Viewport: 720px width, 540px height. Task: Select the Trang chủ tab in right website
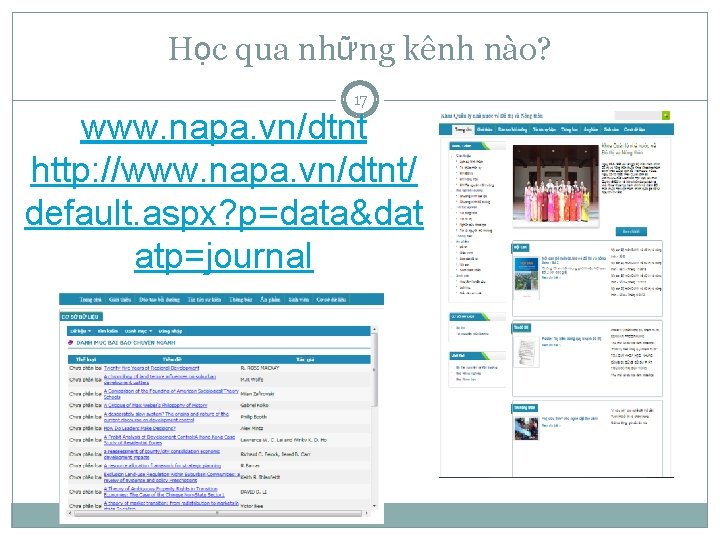pyautogui.click(x=463, y=129)
